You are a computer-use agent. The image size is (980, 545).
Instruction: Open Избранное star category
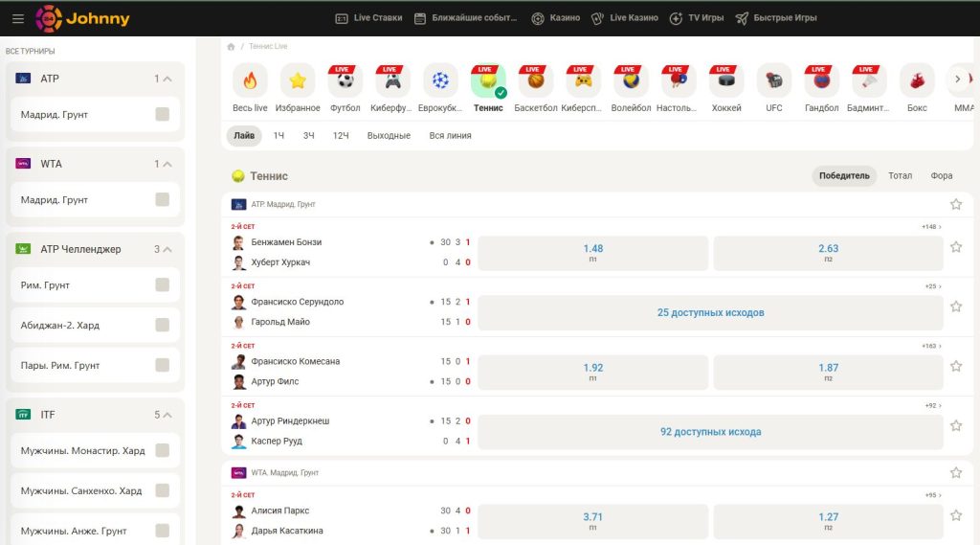point(298,80)
